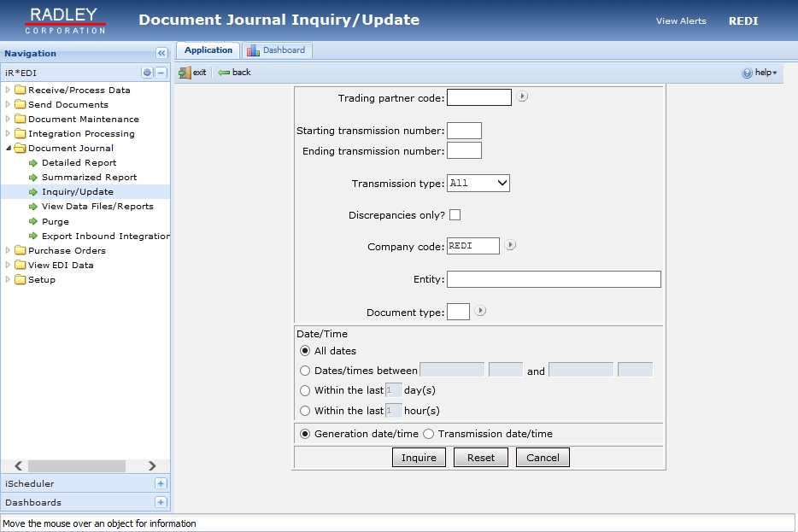Collapse the Navigation panel using the chevron icon
The width and height of the screenshot is (798, 532).
[x=160, y=52]
